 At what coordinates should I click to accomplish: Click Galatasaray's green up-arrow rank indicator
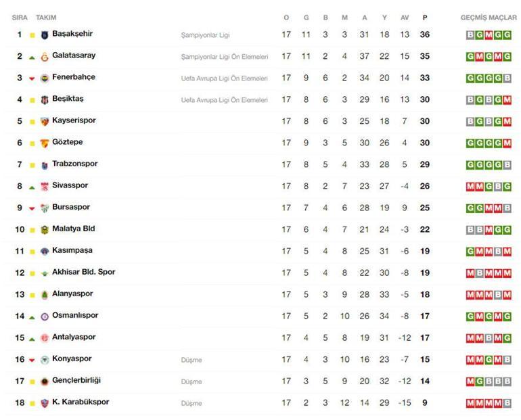click(x=32, y=57)
